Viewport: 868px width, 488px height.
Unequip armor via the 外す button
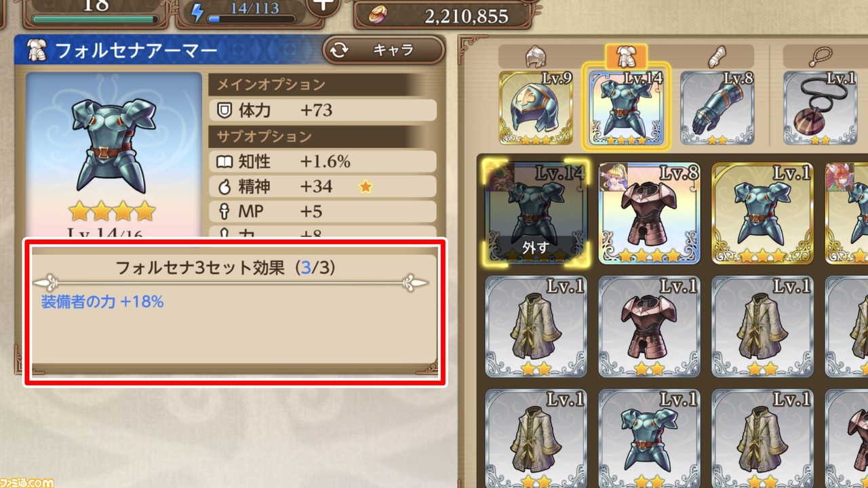536,247
